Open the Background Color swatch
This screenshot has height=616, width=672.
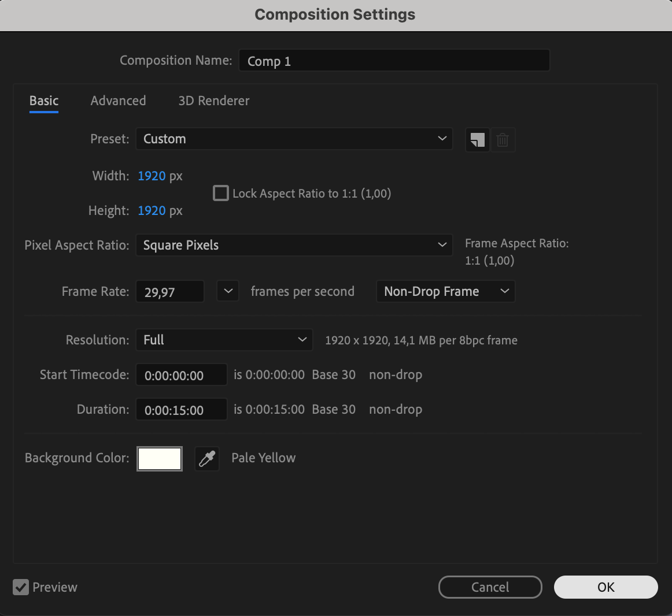point(160,459)
